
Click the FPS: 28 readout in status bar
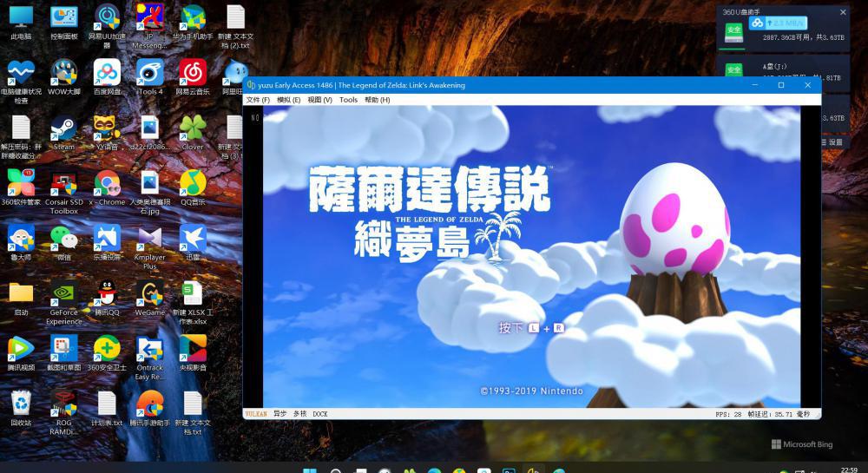728,414
